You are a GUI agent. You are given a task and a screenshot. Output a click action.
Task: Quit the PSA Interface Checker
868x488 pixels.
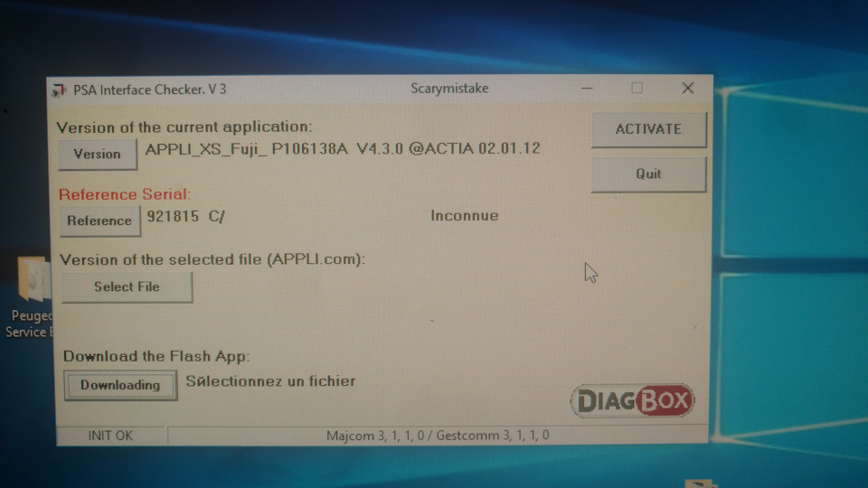648,174
